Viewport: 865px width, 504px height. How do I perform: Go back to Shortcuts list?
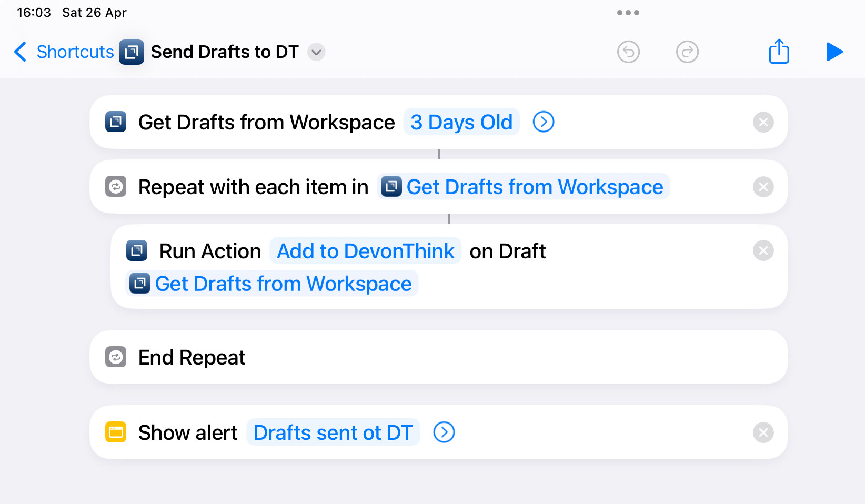64,52
